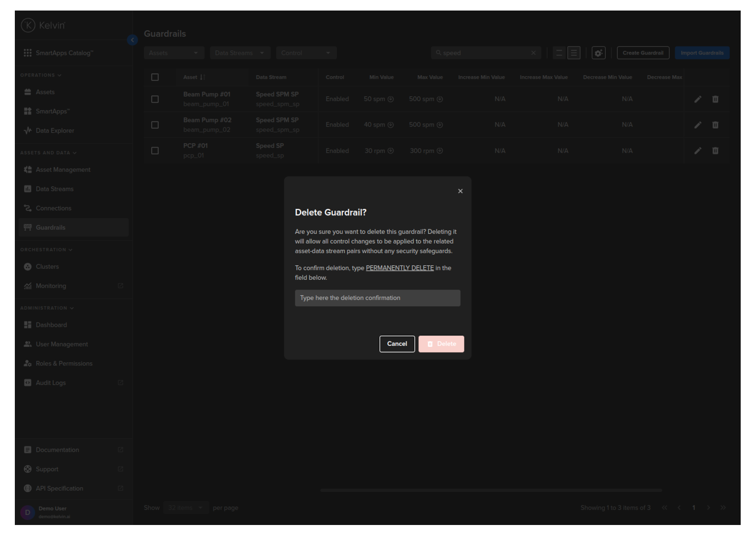Screen dimensions: 756x536
Task: Open Asset Management in the sidebar
Action: tap(63, 170)
